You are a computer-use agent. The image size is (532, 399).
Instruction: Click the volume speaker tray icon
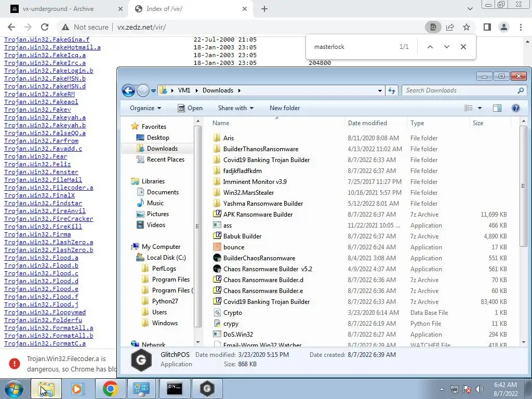tap(479, 389)
